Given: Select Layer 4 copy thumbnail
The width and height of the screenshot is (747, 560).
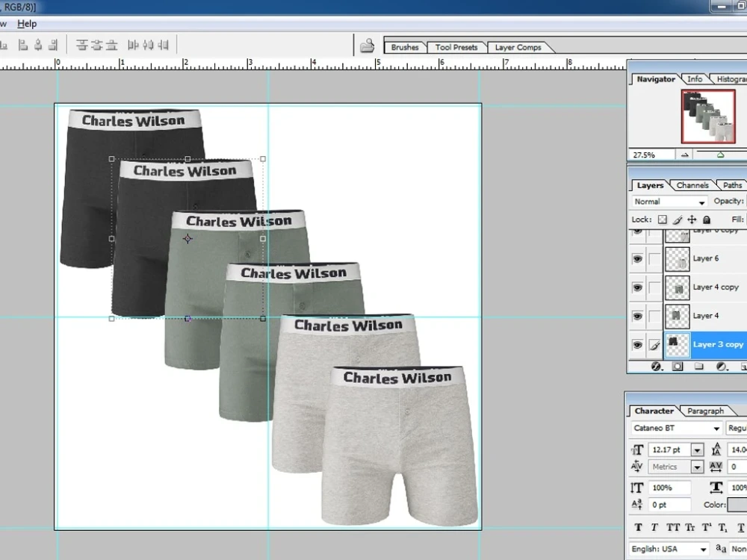Looking at the screenshot, I should pos(677,288).
